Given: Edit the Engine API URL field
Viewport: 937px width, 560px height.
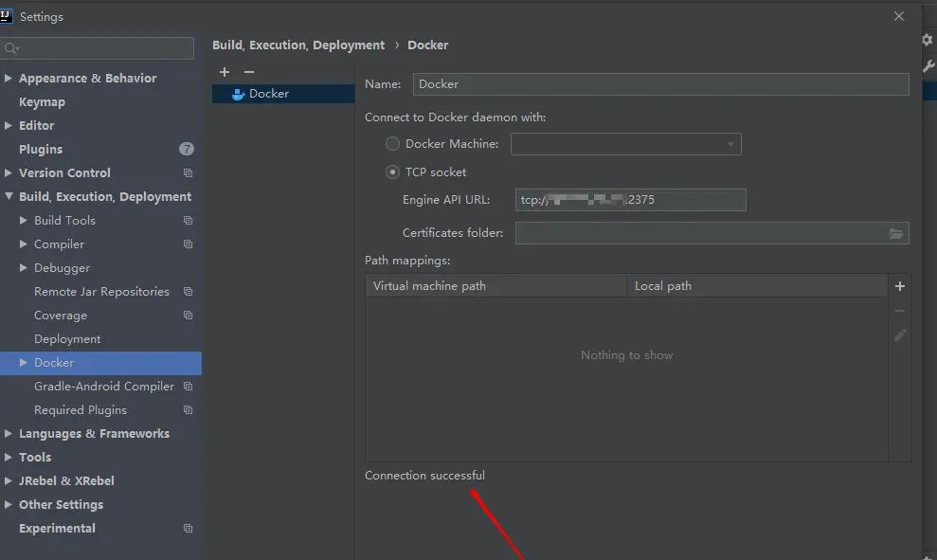Looking at the screenshot, I should (x=630, y=199).
